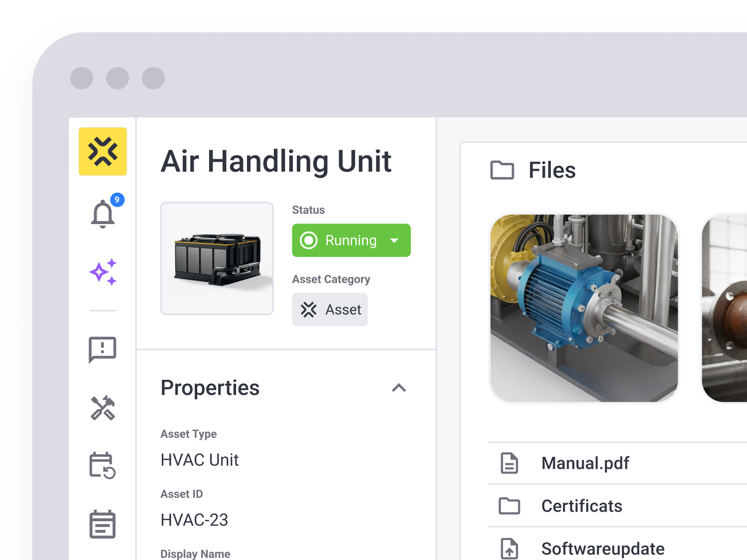Open the purple AI sparkles assistant
This screenshot has height=560, width=747.
(103, 272)
